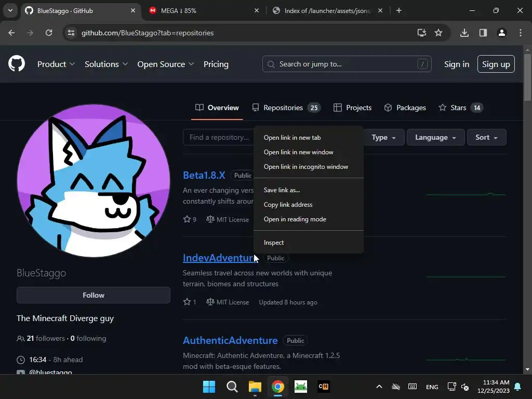Click the cloud sync icon in the tray
Viewport: 532px width, 399px height.
(395, 387)
